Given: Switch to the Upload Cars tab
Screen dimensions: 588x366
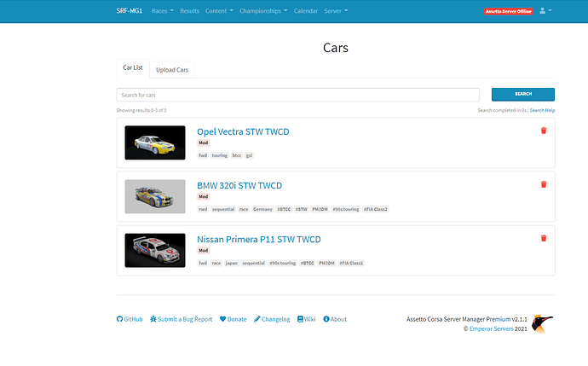Looking at the screenshot, I should 172,70.
